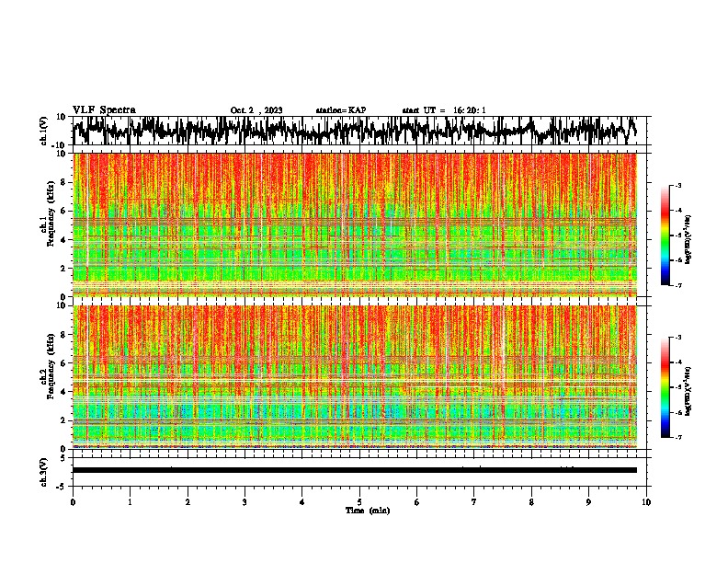This screenshot has height=563, width=728.
Task: Click time axis tick label "7"
Action: tap(474, 502)
